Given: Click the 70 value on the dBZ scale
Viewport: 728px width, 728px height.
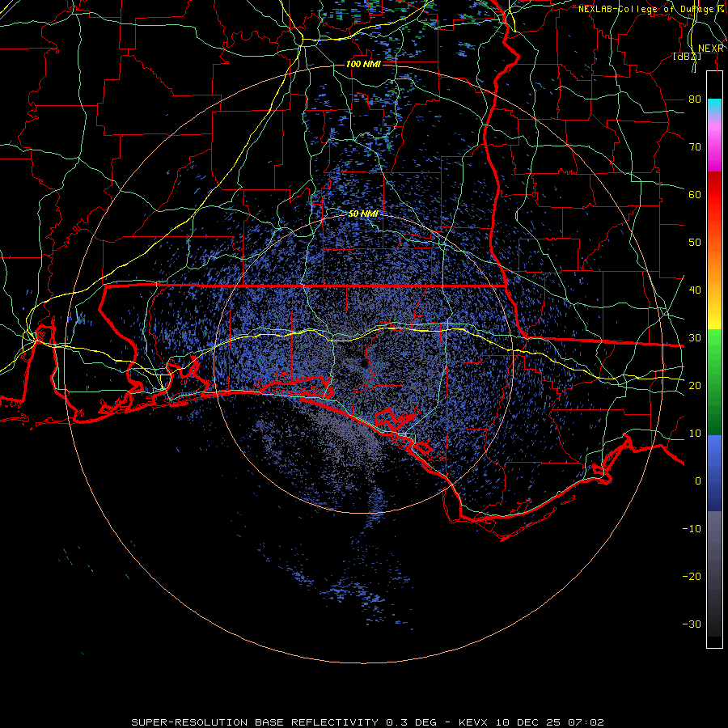Looking at the screenshot, I should tap(695, 147).
